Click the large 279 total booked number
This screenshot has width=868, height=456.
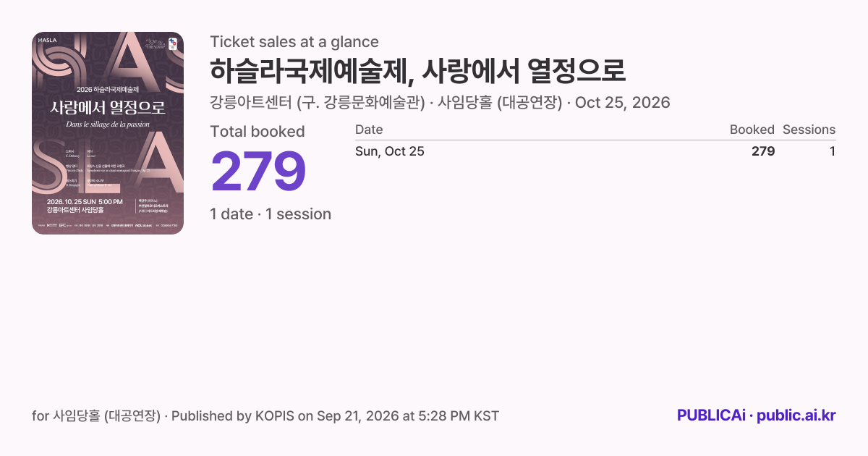coord(258,172)
